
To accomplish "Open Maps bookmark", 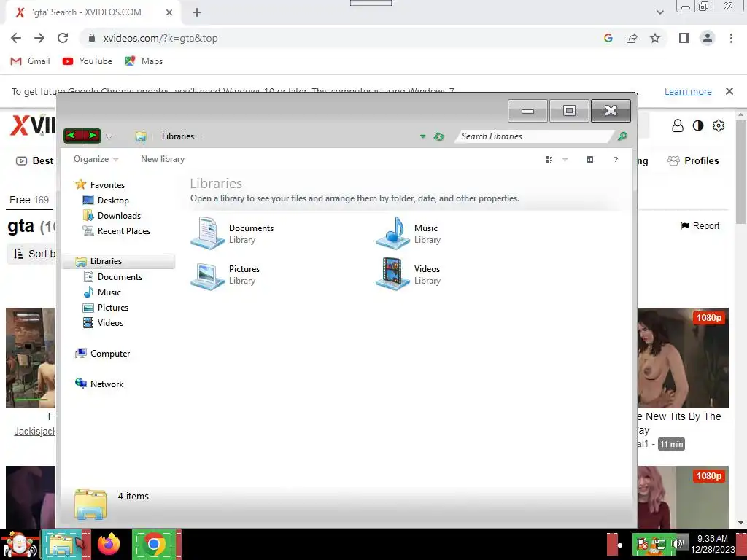I will coord(144,61).
